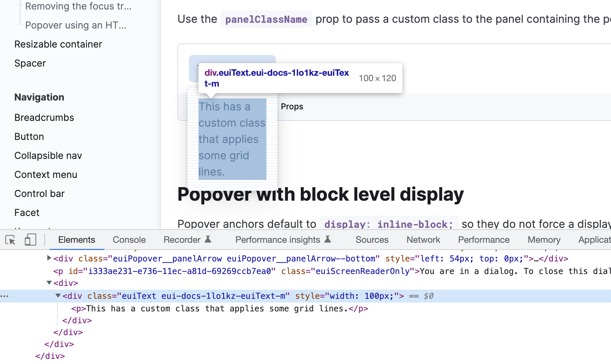Toggle the device toolbar icon

click(x=30, y=240)
